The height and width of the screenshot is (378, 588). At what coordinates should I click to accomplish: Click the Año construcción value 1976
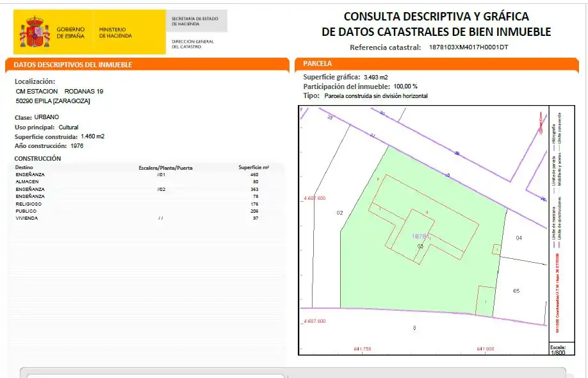pyautogui.click(x=77, y=146)
